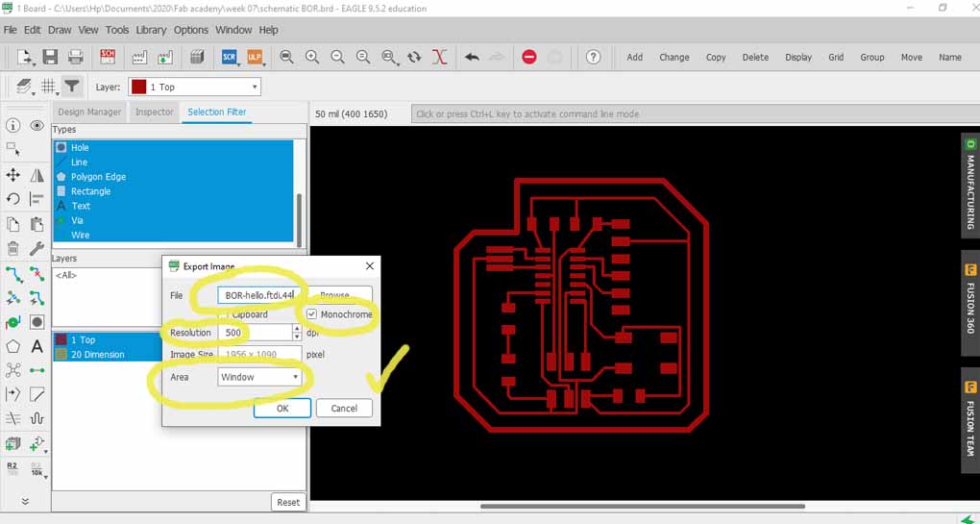Select the Text tool letter A
980x524 pixels.
(x=37, y=346)
